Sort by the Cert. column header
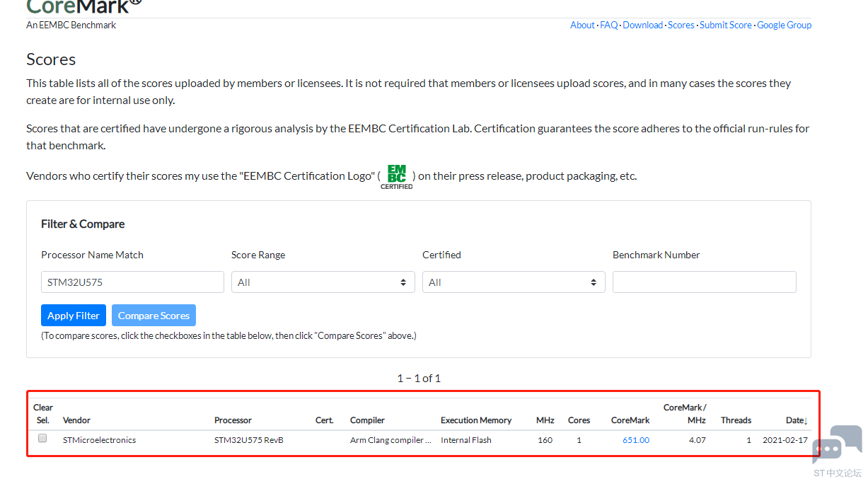 point(324,420)
